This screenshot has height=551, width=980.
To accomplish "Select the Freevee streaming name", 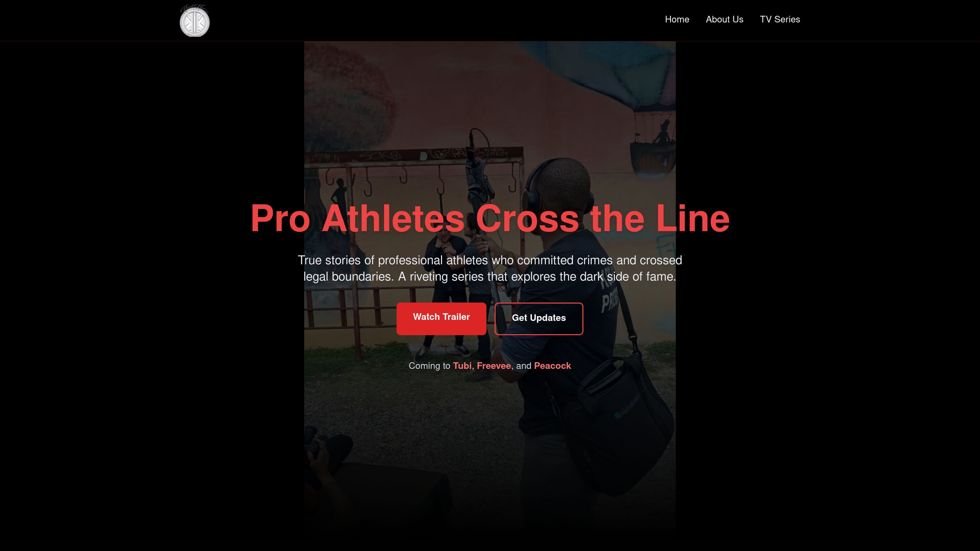I will [494, 366].
